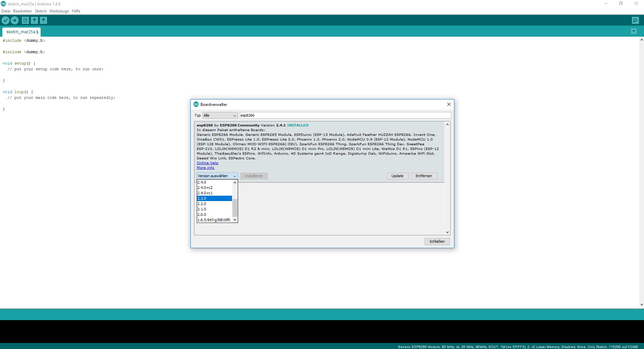Open the Typ Alle dropdown
Image resolution: width=644 pixels, height=349 pixels.
(220, 115)
